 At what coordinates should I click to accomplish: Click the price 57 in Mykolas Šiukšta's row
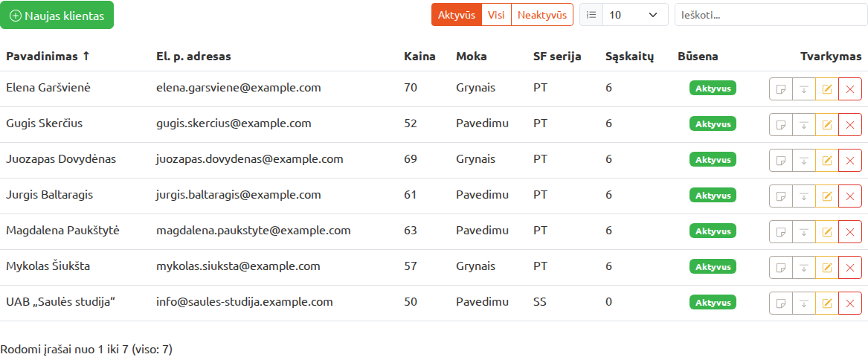click(x=410, y=267)
